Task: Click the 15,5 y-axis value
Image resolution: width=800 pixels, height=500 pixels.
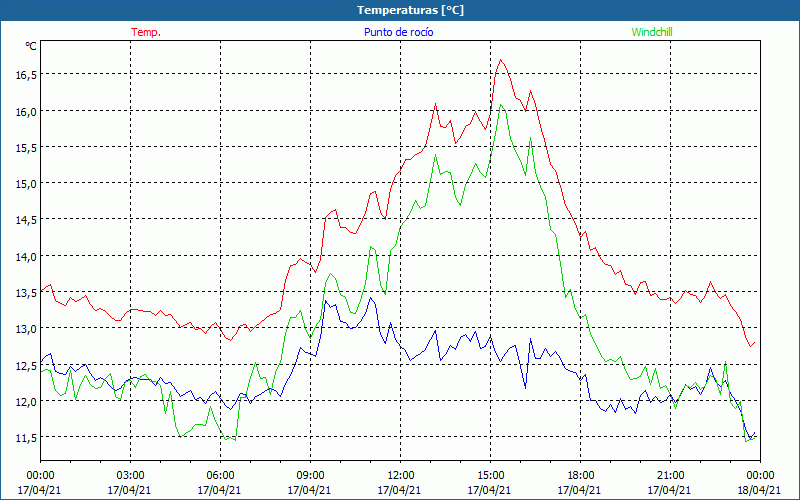Action: tap(26, 147)
